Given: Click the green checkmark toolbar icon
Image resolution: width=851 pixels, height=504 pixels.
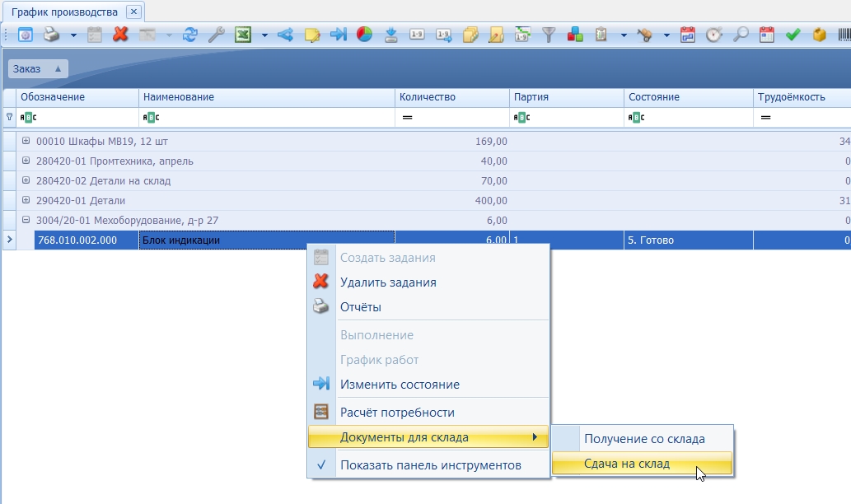Looking at the screenshot, I should point(793,35).
